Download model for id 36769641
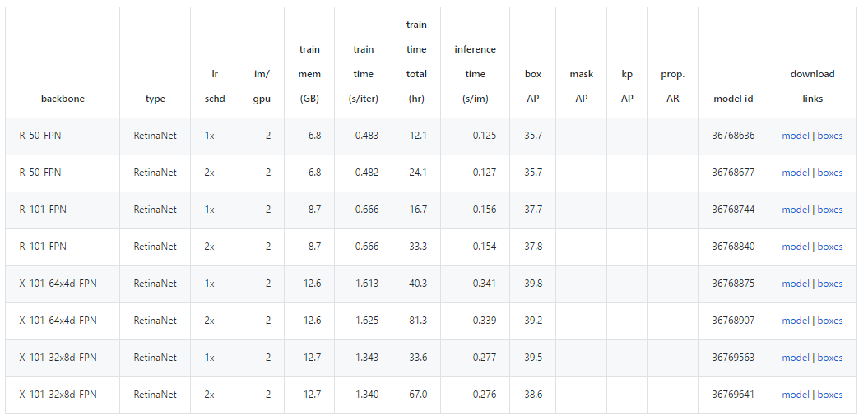Screen dimensions: 868x420 click(796, 395)
